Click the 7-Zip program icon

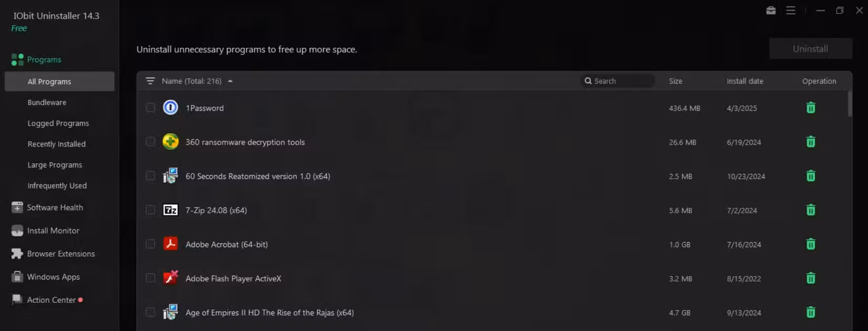(170, 210)
